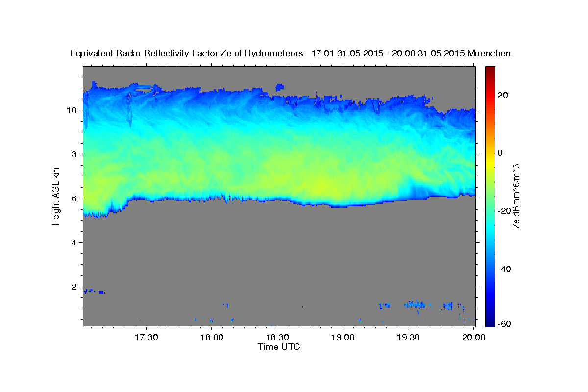Click the colorbar value '20'
This screenshot has height=392, width=588.
[x=503, y=95]
